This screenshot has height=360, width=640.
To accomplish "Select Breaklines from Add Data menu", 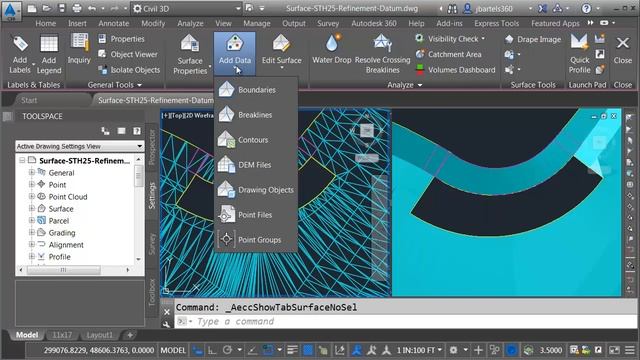I will click(x=256, y=115).
